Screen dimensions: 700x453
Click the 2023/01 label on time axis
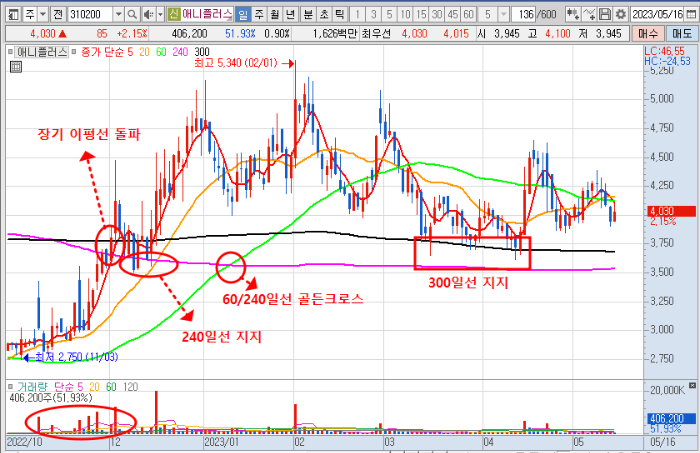221,442
